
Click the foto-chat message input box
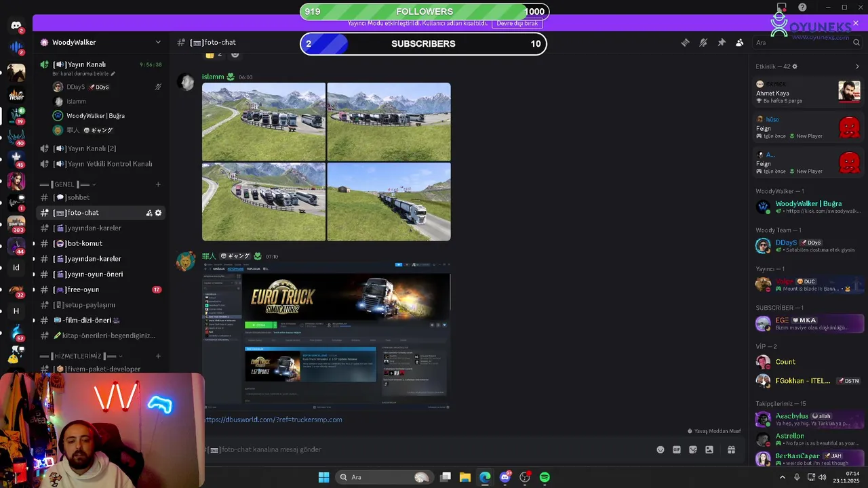point(427,449)
